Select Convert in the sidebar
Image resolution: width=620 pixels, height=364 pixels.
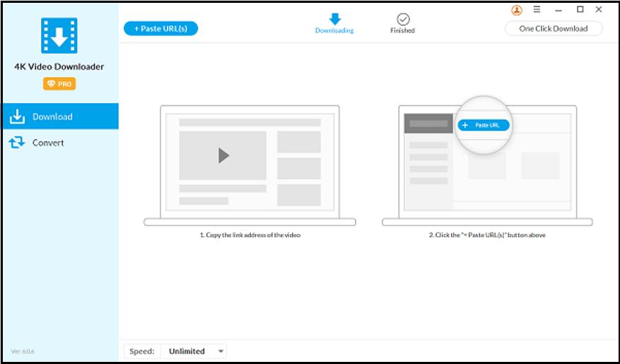click(61, 143)
